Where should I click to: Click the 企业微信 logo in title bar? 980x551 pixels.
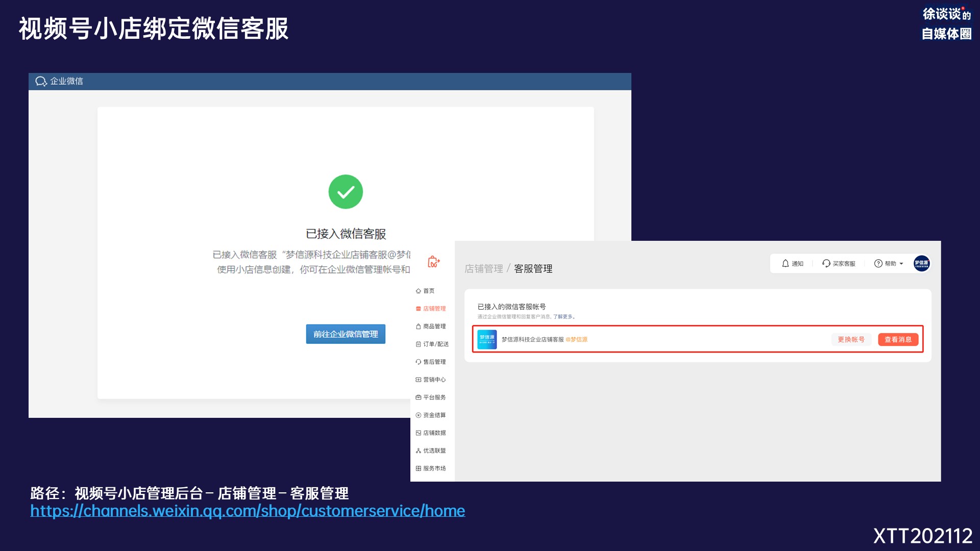click(41, 81)
